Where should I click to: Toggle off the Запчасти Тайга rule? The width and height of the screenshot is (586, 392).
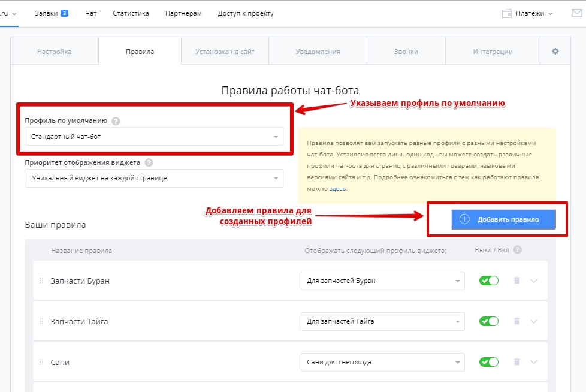pos(489,321)
